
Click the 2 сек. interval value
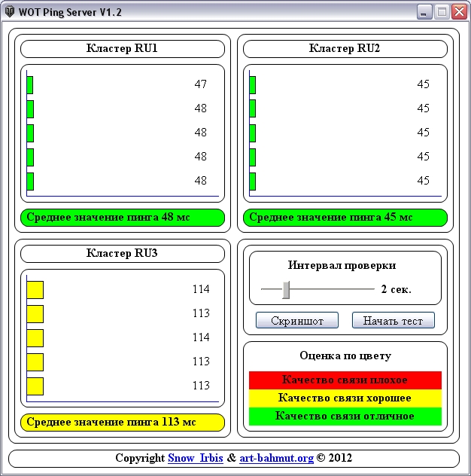(x=396, y=289)
